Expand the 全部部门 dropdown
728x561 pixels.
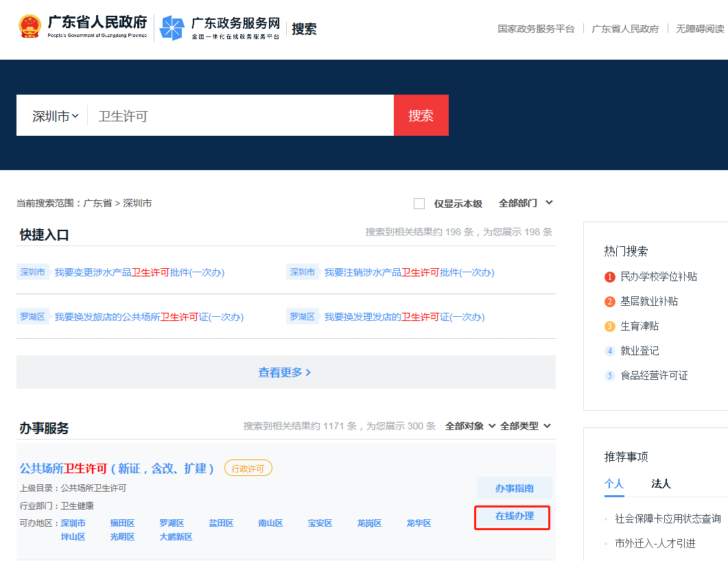click(x=525, y=203)
